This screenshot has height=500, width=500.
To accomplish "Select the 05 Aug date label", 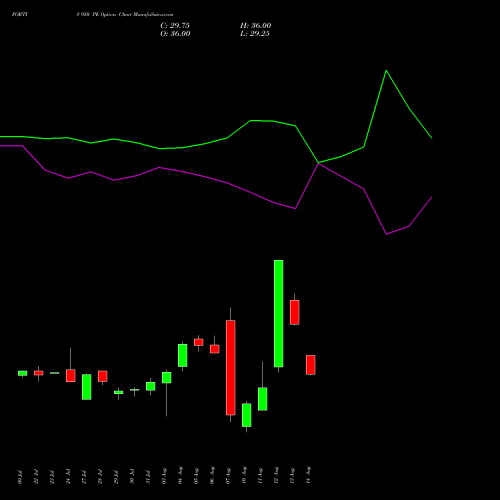I will pyautogui.click(x=196, y=476).
